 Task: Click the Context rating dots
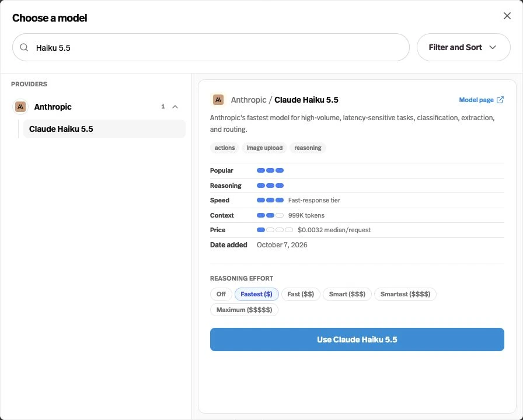270,215
